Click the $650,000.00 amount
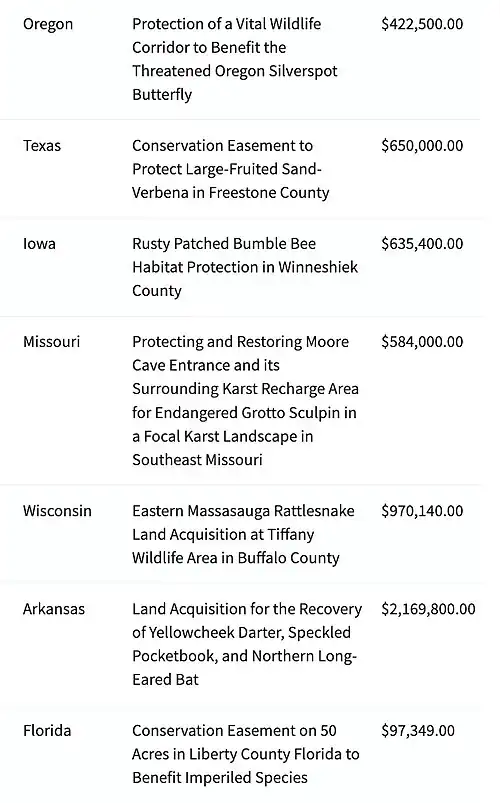 (422, 145)
